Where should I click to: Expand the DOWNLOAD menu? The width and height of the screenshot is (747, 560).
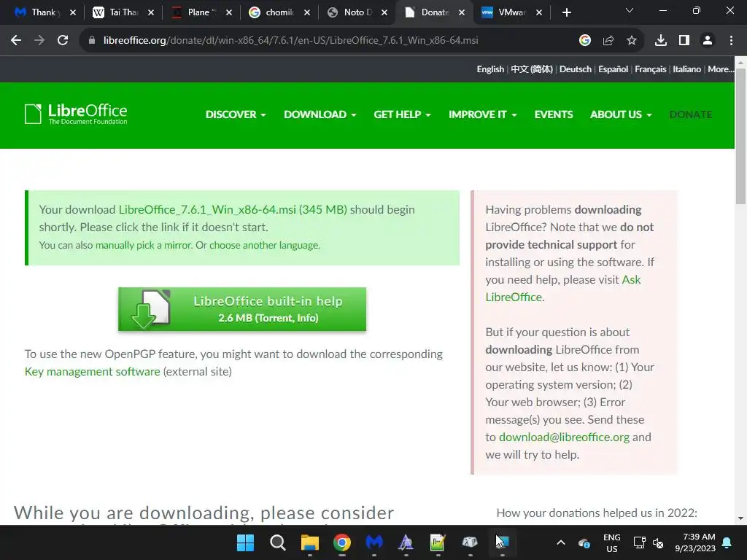(320, 114)
